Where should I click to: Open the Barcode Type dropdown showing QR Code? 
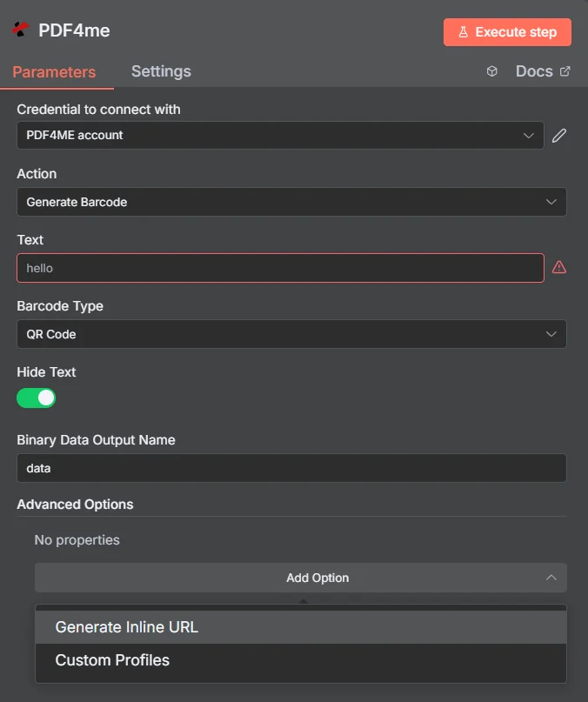click(x=291, y=334)
